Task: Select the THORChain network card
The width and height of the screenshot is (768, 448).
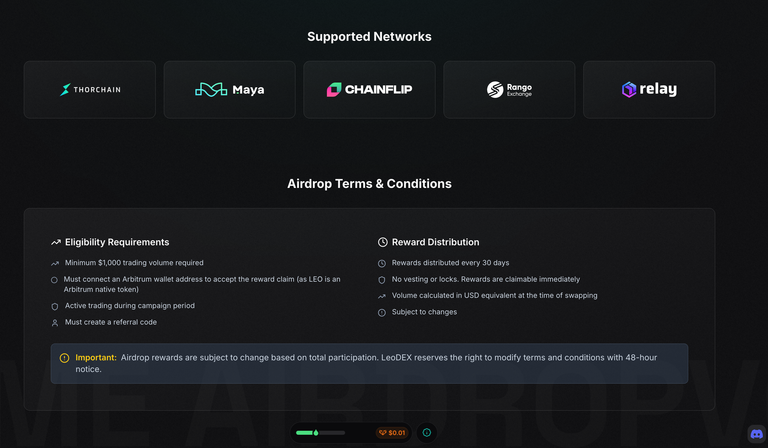Action: click(90, 90)
